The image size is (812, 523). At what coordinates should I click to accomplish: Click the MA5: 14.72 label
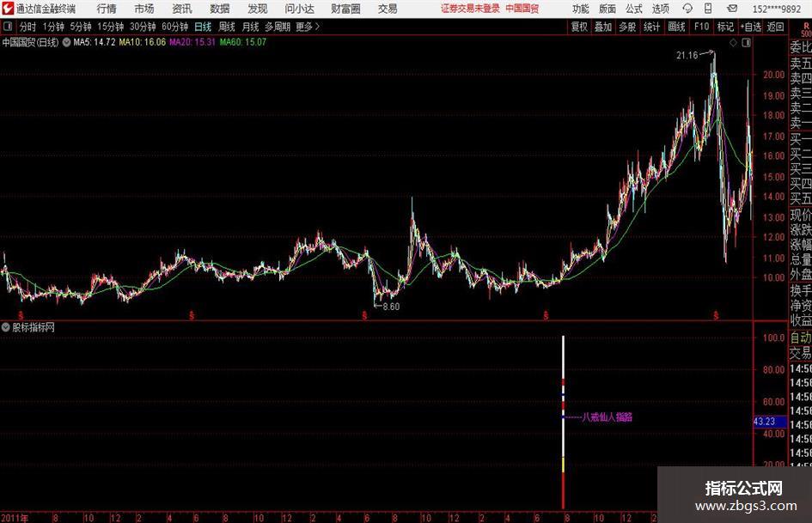(x=95, y=42)
